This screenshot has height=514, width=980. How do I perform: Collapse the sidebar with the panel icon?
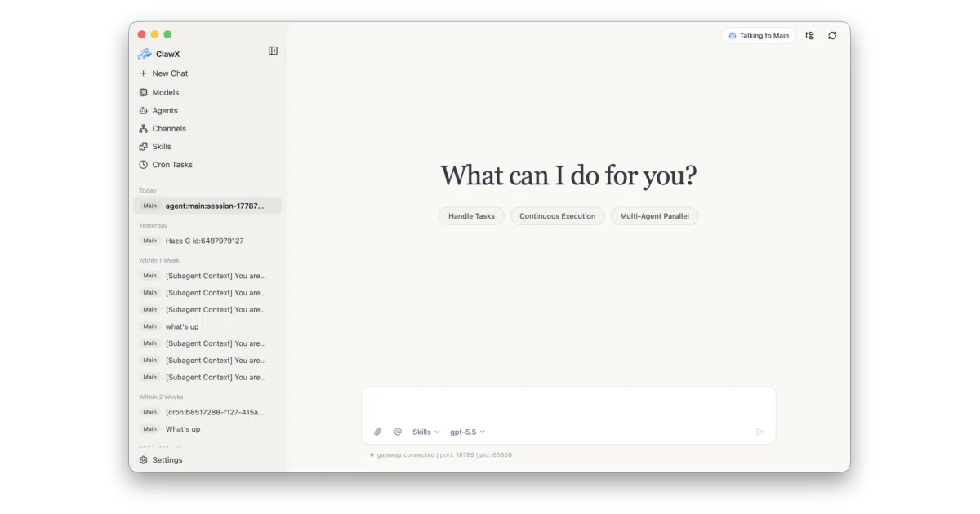tap(273, 51)
